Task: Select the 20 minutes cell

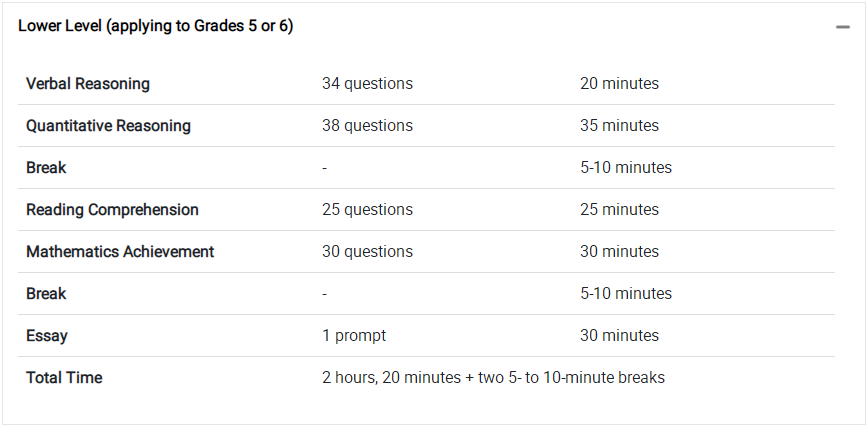Action: point(619,84)
